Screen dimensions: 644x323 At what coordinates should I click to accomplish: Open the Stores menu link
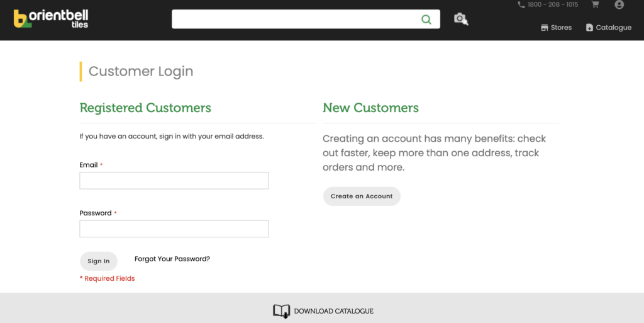tap(561, 28)
